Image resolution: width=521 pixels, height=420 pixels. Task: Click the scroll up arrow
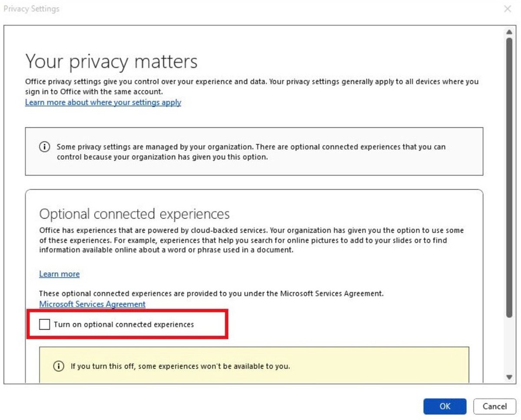(509, 32)
